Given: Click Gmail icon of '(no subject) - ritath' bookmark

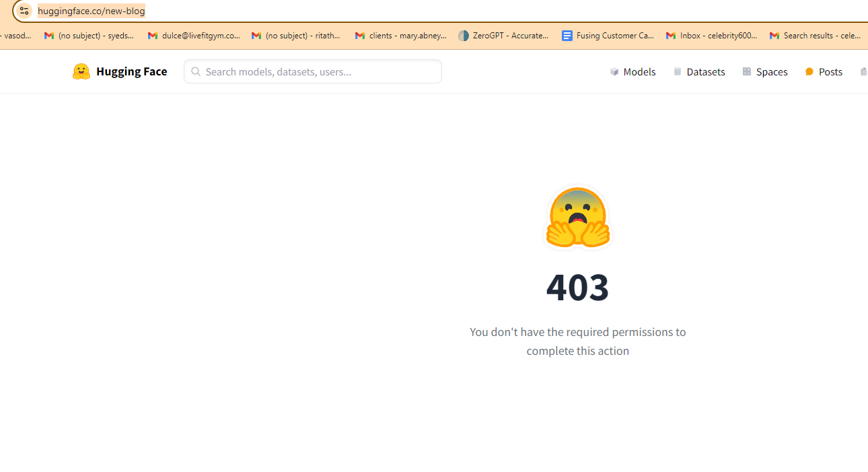Looking at the screenshot, I should coord(256,36).
